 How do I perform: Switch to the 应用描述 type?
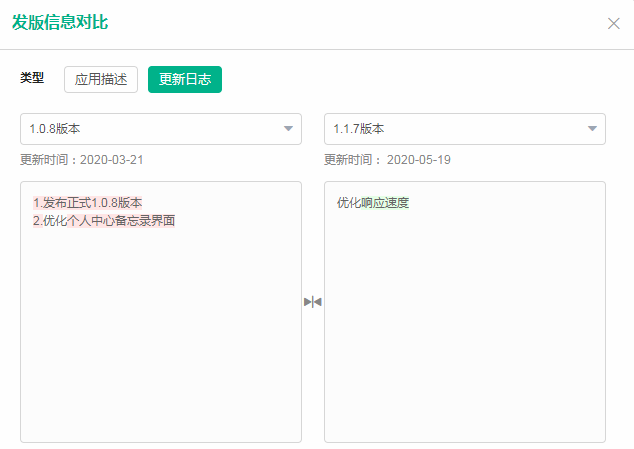(x=101, y=80)
